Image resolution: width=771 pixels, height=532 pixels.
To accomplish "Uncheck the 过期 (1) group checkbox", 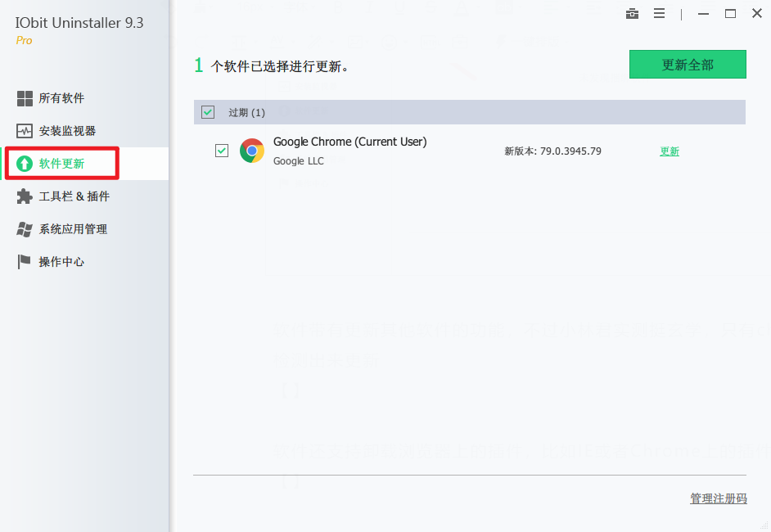I will click(208, 112).
